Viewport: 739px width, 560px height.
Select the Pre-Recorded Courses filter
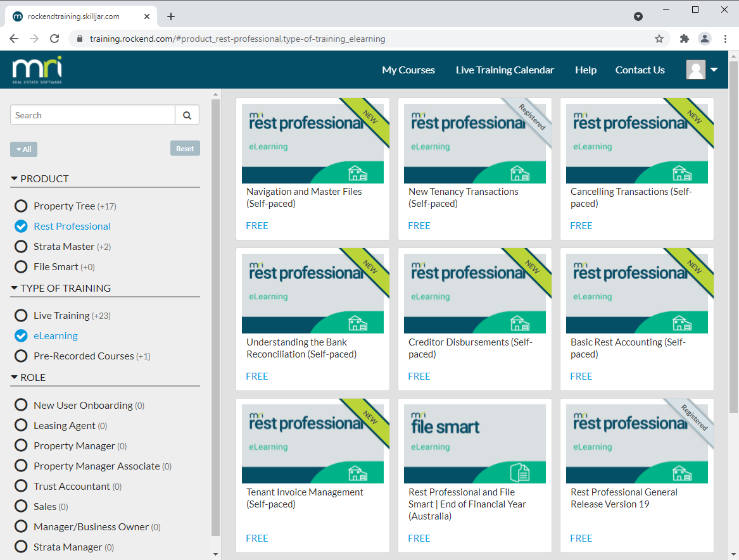coord(21,356)
